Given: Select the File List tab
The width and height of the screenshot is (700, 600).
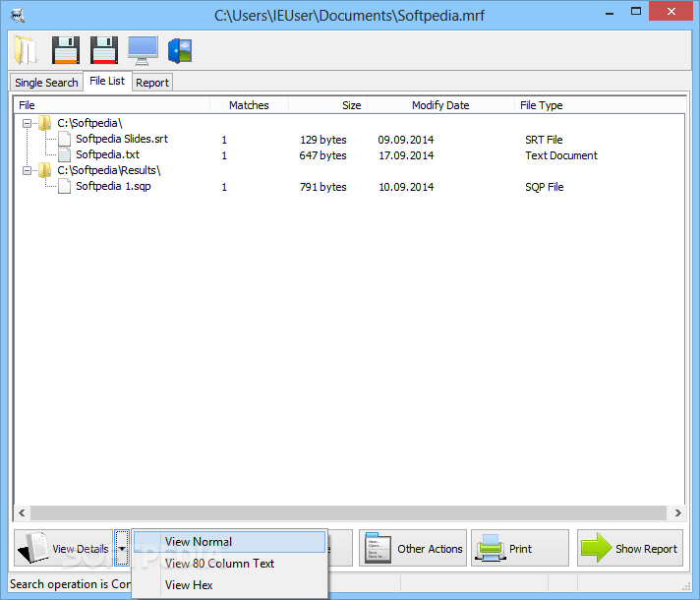Looking at the screenshot, I should 107,81.
